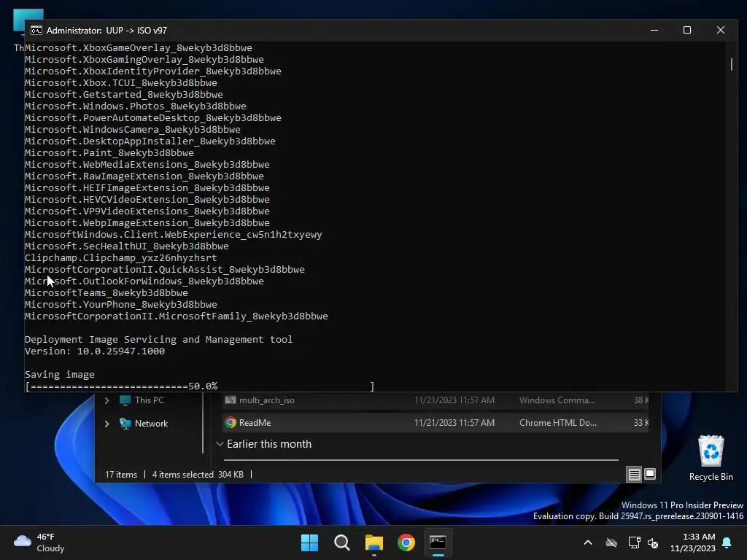Click the multi_arch_iso command file icon
The width and height of the screenshot is (747, 560).
coord(231,400)
